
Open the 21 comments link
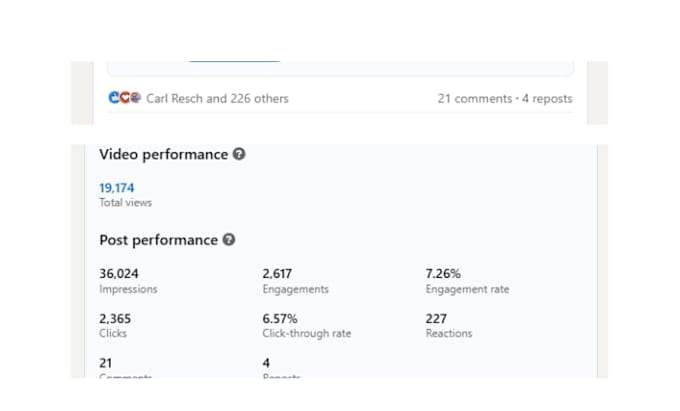click(x=475, y=98)
